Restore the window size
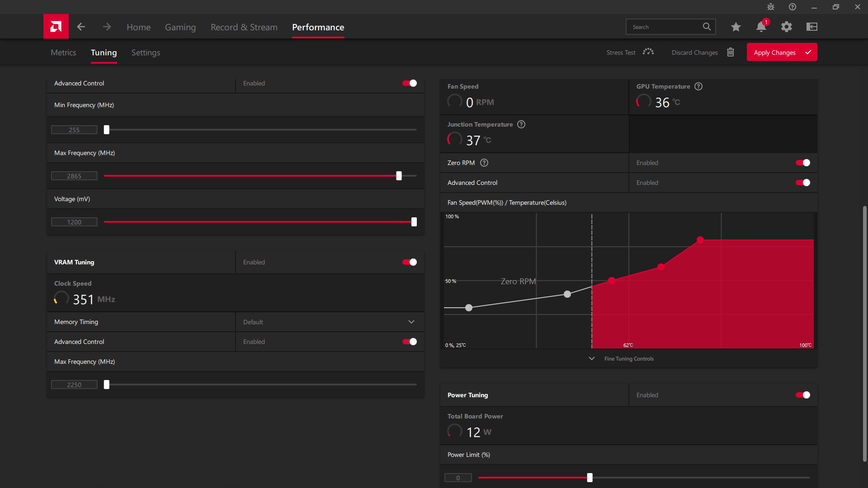868x488 pixels. click(835, 7)
